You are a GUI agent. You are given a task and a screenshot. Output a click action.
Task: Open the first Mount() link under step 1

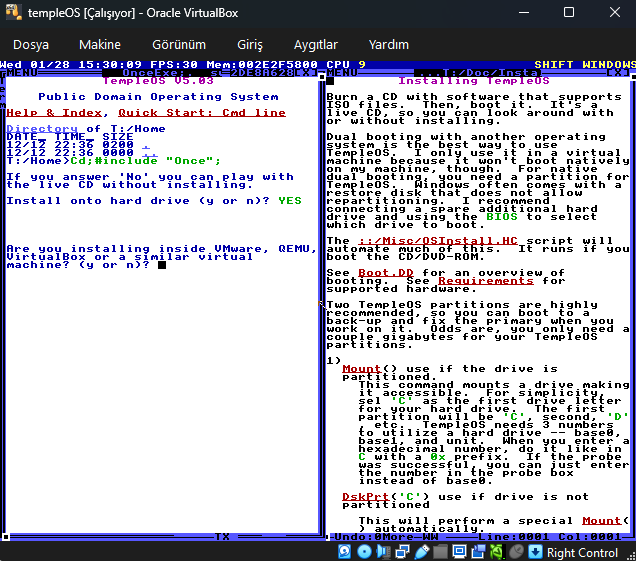coord(362,369)
